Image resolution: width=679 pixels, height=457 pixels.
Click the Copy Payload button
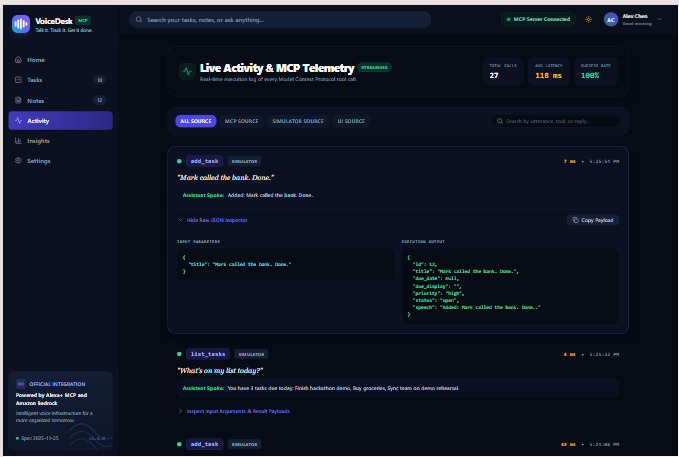(593, 220)
